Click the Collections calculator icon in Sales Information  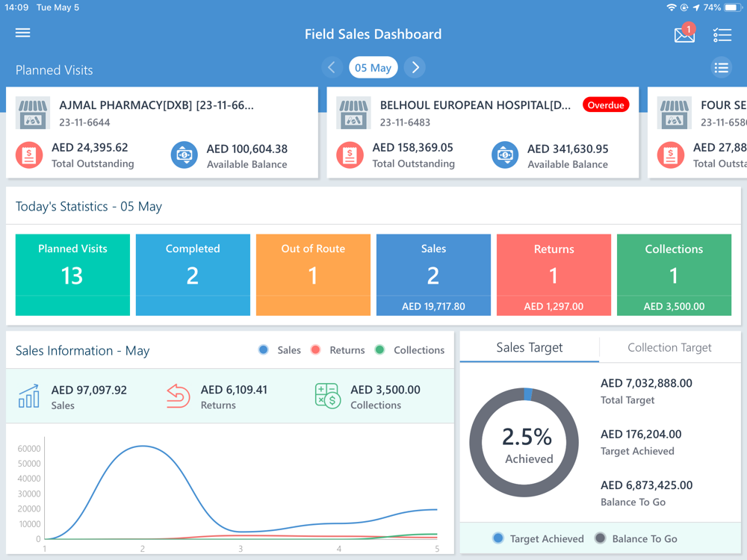[328, 396]
